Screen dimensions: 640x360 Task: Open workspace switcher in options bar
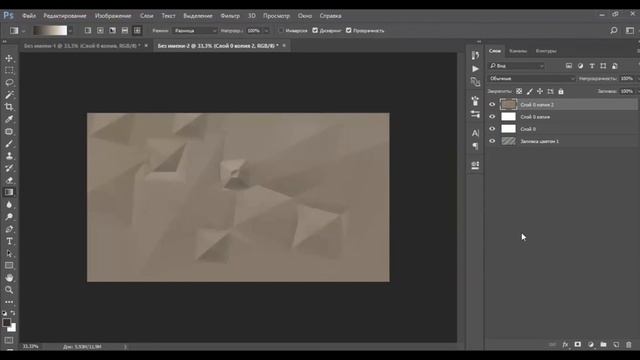(x=630, y=31)
